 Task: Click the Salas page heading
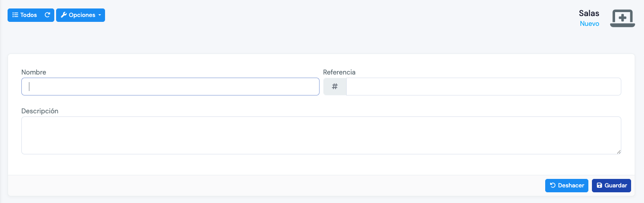(x=589, y=13)
